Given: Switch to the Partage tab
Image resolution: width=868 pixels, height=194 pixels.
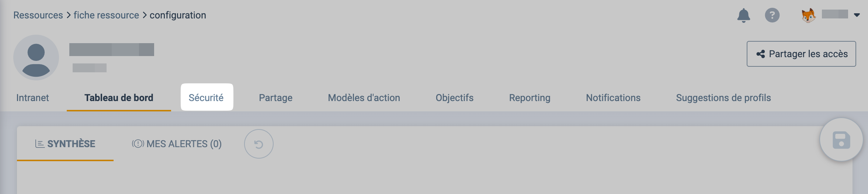Looking at the screenshot, I should 275,98.
